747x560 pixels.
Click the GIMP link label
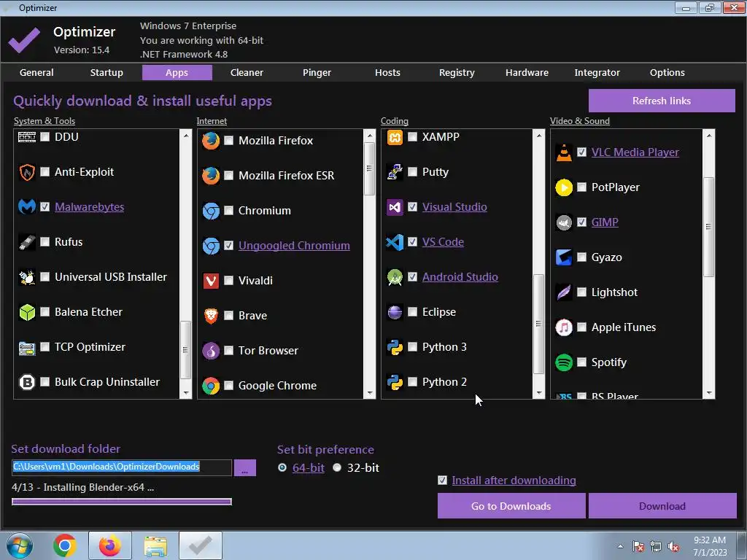(x=605, y=222)
